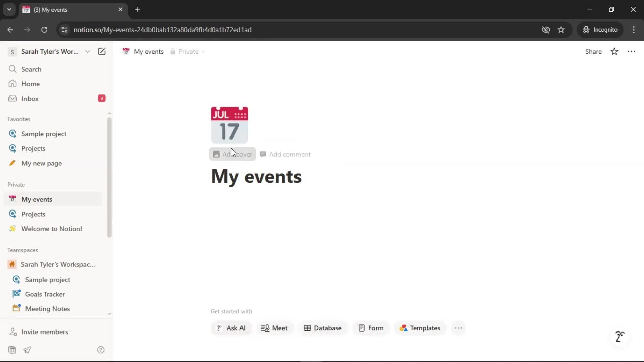Image resolution: width=644 pixels, height=362 pixels.
Task: Open Meeting Notes page
Action: 54,309
